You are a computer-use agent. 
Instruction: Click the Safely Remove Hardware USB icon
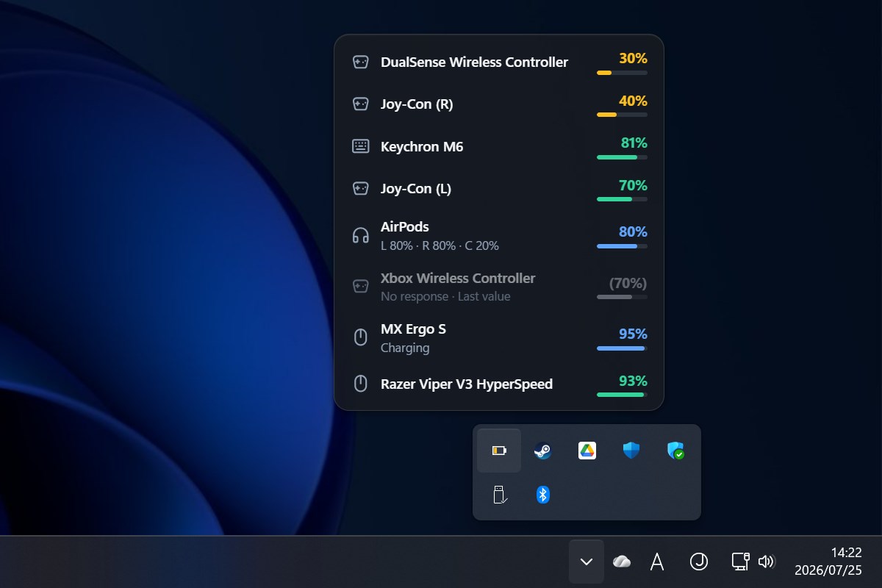click(x=499, y=495)
